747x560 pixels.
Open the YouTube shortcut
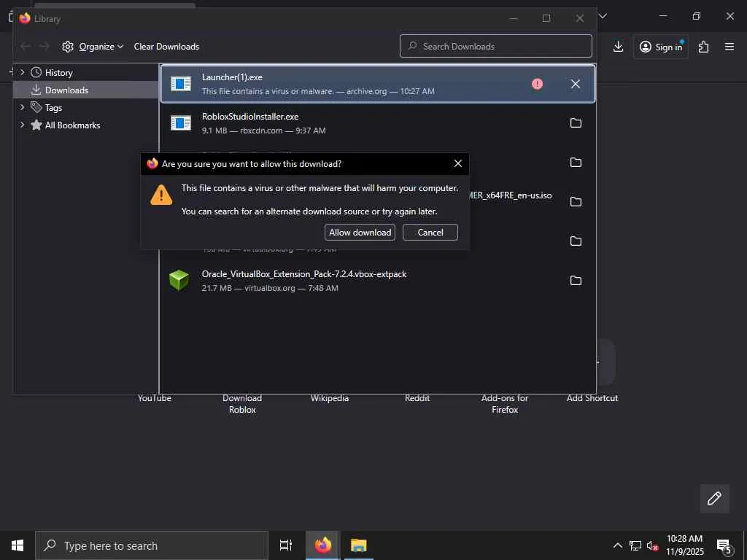[155, 398]
